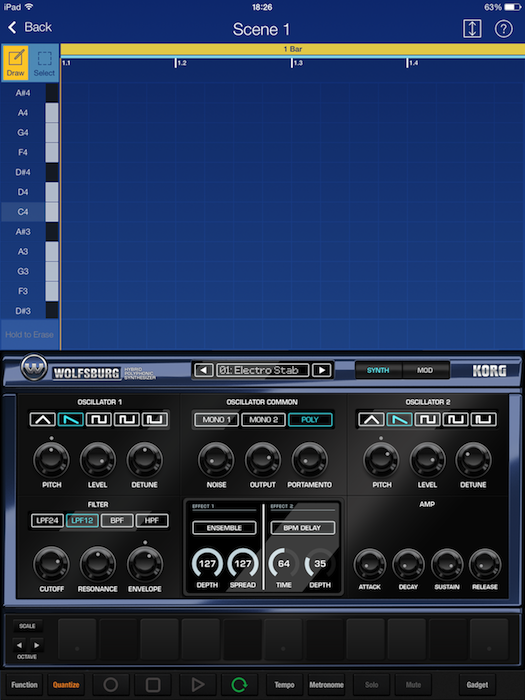This screenshot has height=700, width=525.
Task: Open the help question mark icon
Action: [x=504, y=29]
